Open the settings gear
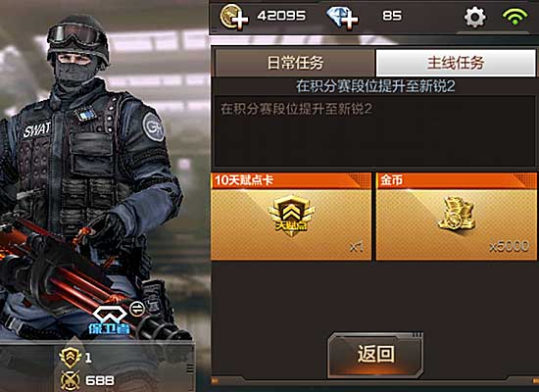The height and width of the screenshot is (392, 539). coord(474,17)
